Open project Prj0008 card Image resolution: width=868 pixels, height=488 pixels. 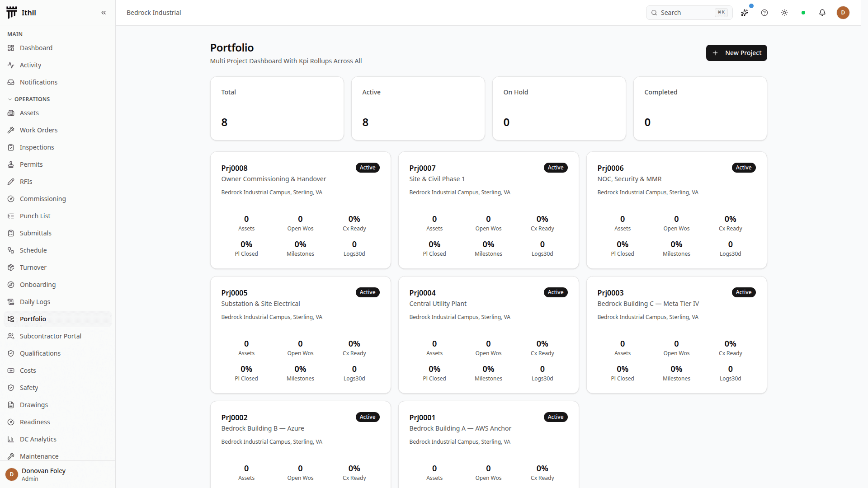[x=301, y=211]
